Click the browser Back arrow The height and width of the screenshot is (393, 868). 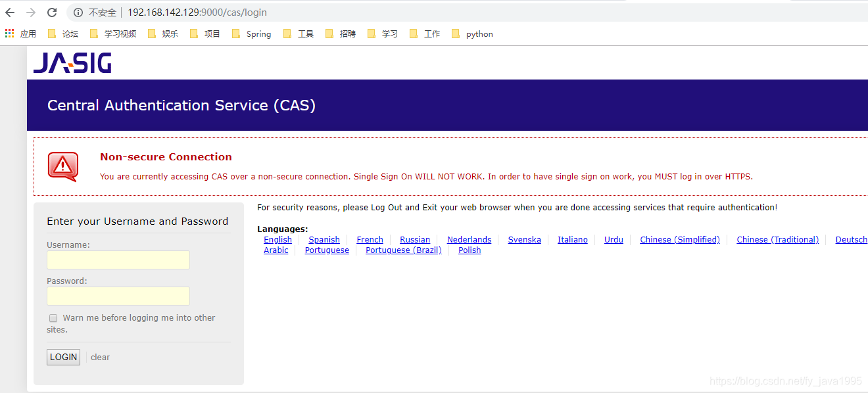[10, 12]
